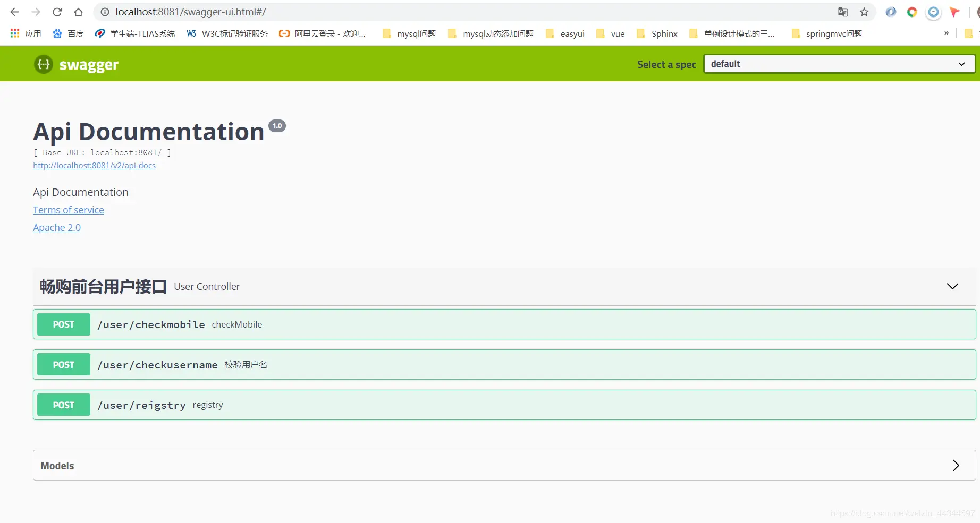
Task: Click the registry summary text
Action: coord(208,405)
